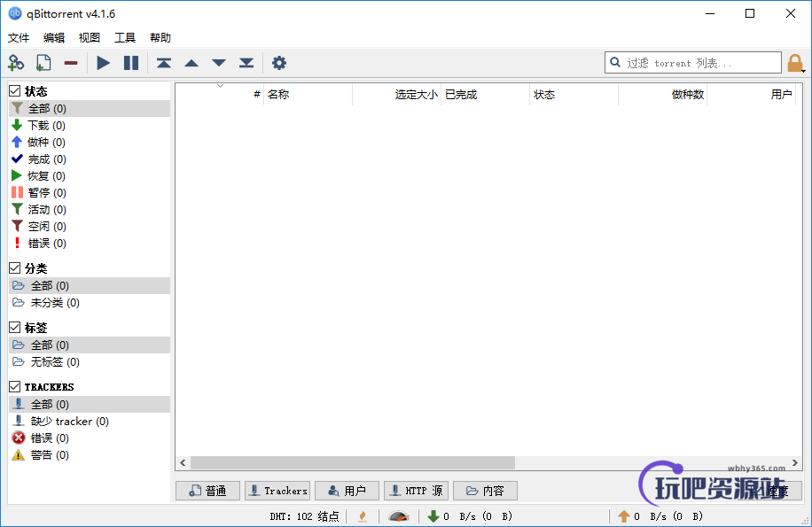
Task: Switch to the 普通 tab
Action: 207,491
